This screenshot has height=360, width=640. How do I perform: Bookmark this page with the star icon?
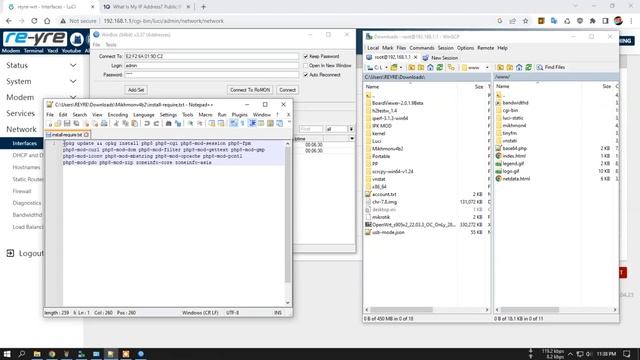point(525,21)
